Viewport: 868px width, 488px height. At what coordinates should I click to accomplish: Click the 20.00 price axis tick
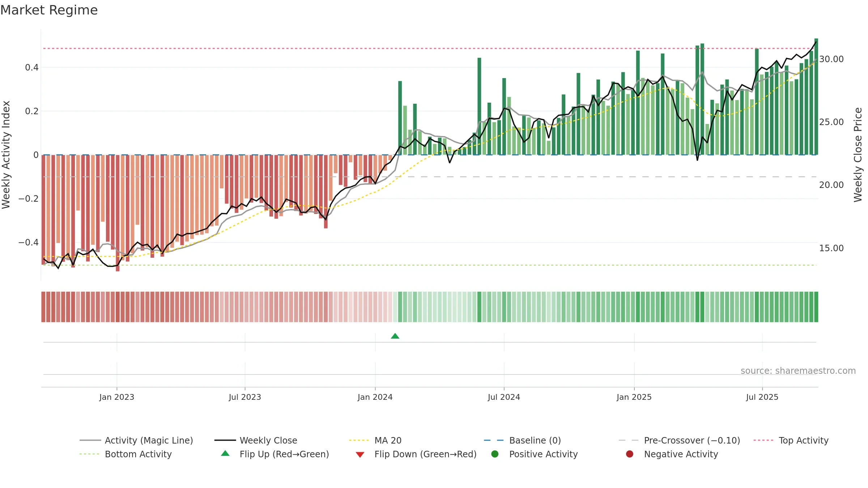tap(831, 185)
